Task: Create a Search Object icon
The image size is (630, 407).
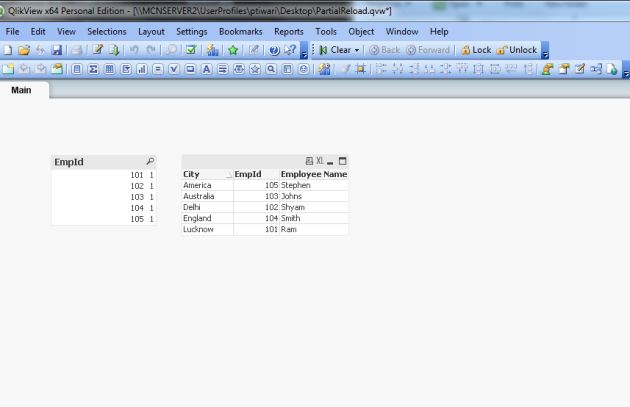Action: pos(271,69)
